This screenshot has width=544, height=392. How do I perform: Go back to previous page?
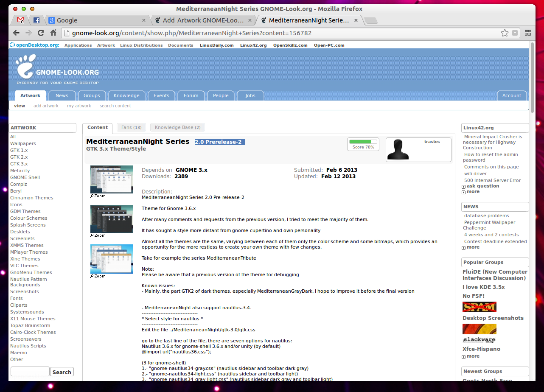pyautogui.click(x=16, y=33)
